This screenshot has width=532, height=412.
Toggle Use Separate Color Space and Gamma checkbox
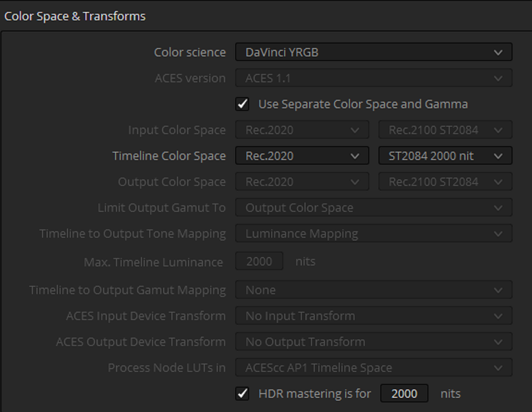(242, 104)
